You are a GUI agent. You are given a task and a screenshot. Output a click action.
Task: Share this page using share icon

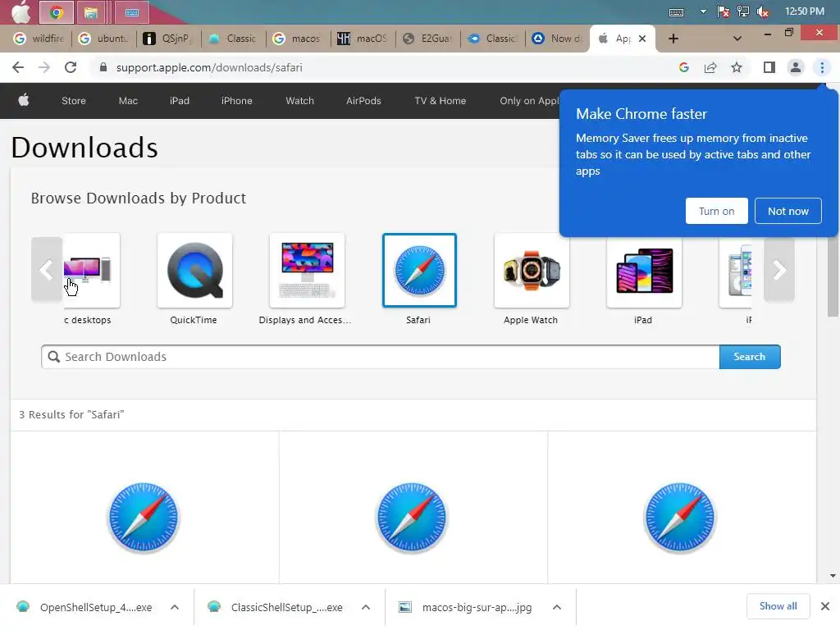pyautogui.click(x=710, y=67)
